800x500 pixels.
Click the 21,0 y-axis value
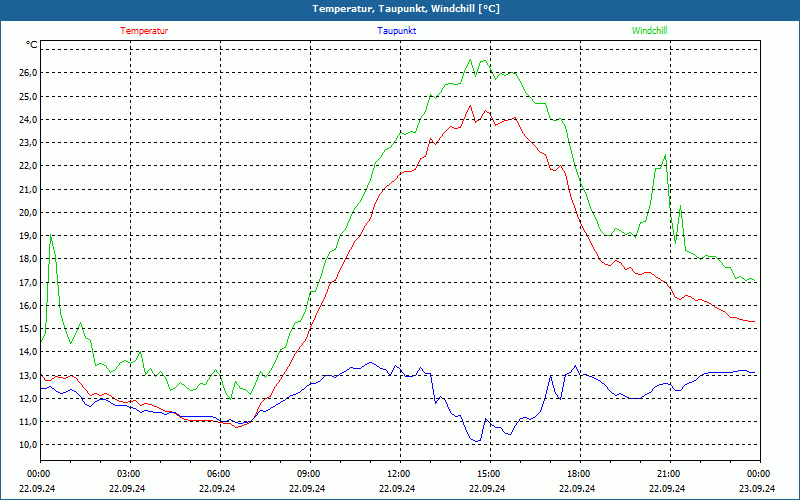pyautogui.click(x=29, y=189)
